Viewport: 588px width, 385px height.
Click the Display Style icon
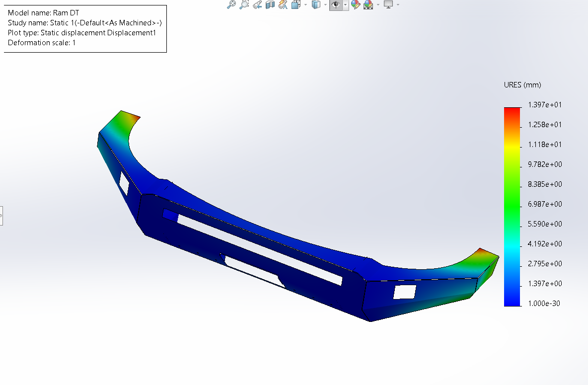[x=316, y=4]
